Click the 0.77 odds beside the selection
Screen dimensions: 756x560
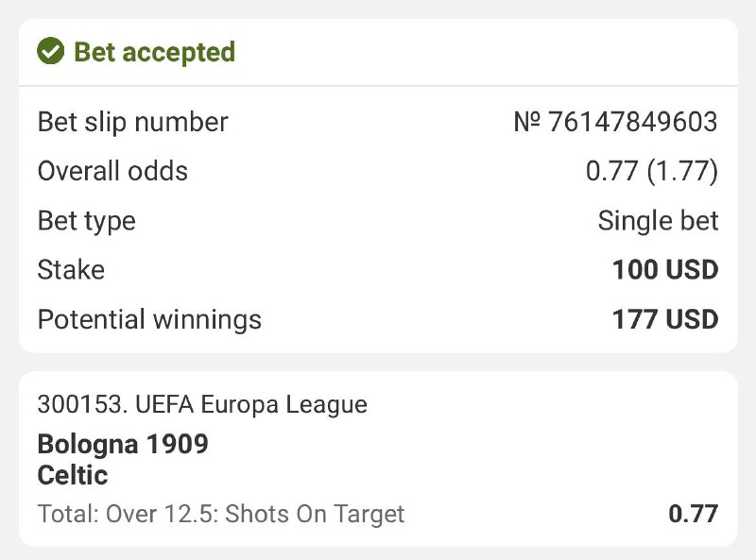pyautogui.click(x=693, y=515)
